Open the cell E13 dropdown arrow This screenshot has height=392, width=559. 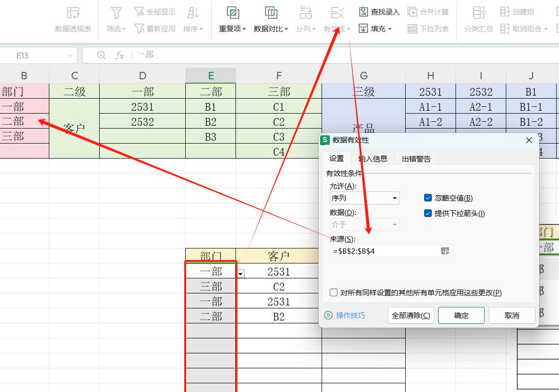[x=241, y=274]
